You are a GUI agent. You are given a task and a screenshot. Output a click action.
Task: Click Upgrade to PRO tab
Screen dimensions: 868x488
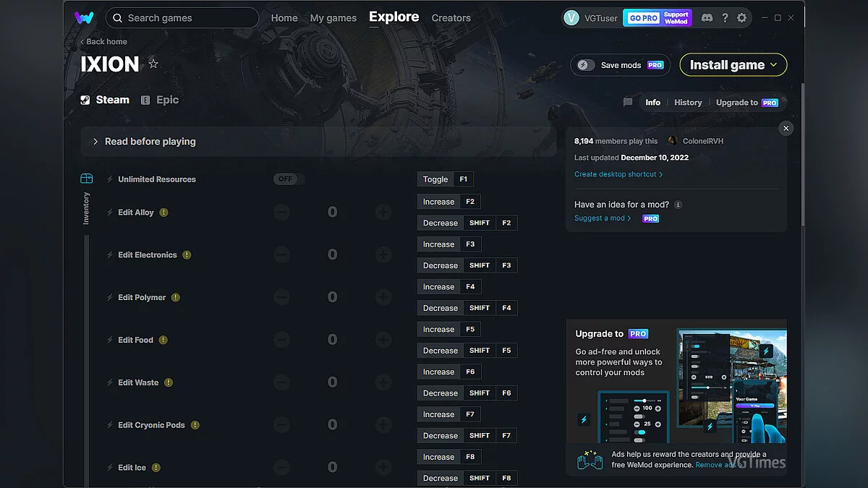(747, 103)
